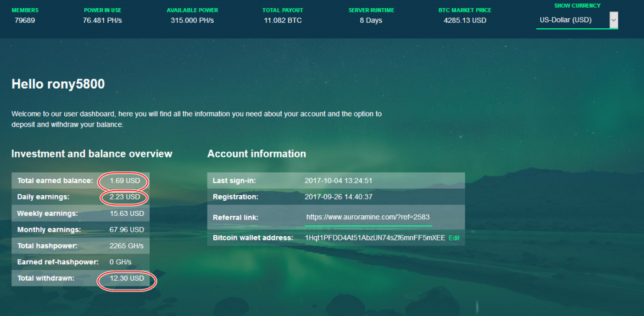Click the Registration date value
The image size is (644, 316).
[340, 197]
